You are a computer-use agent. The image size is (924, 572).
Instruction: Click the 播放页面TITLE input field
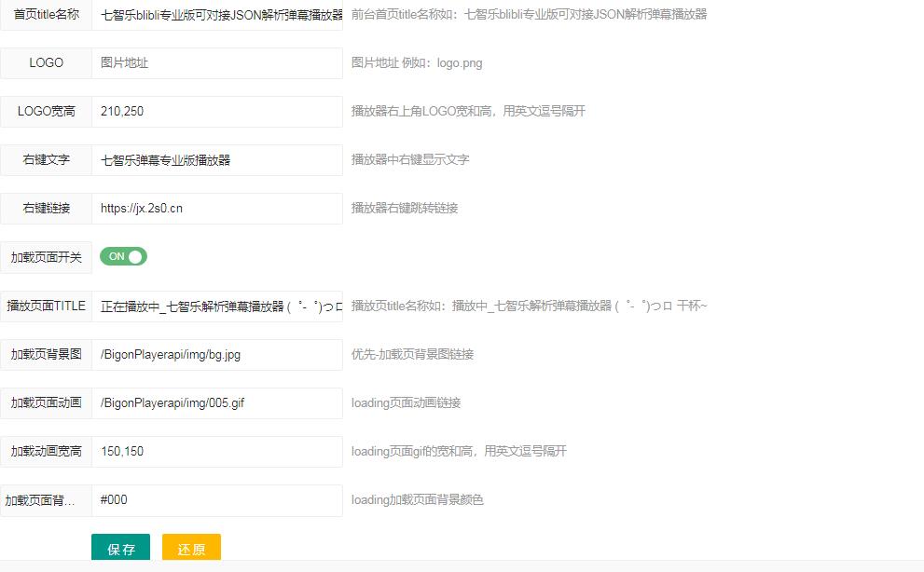[x=217, y=306]
